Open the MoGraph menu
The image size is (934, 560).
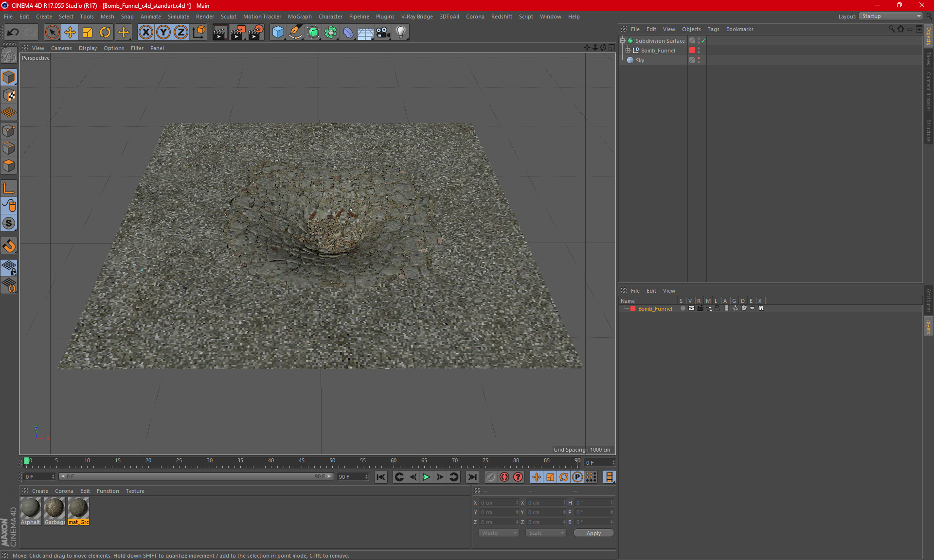tap(300, 17)
